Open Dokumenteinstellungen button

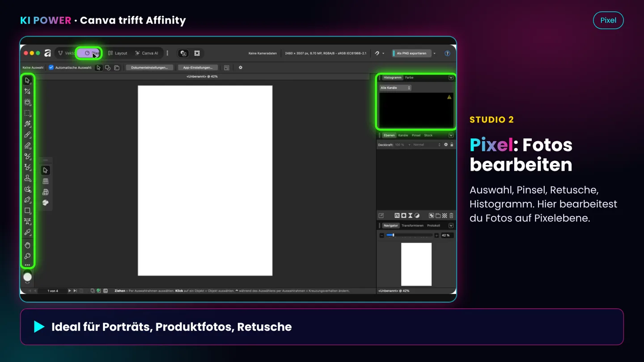tap(149, 67)
